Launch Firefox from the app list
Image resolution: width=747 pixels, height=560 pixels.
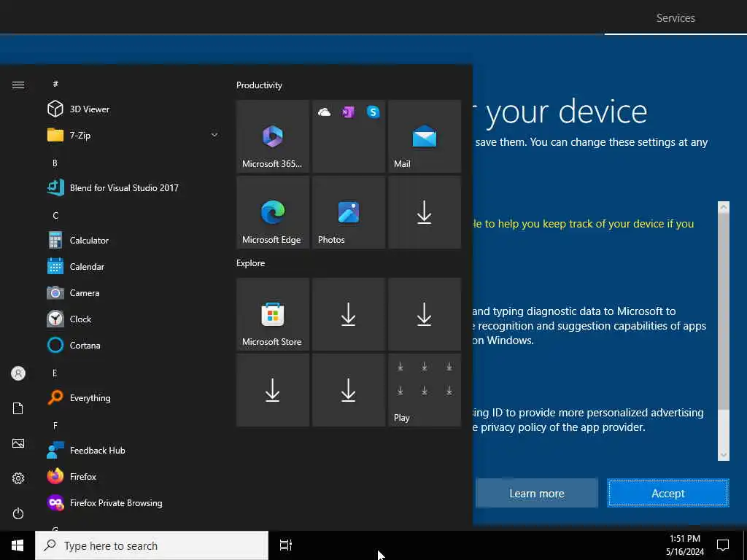pyautogui.click(x=133, y=475)
